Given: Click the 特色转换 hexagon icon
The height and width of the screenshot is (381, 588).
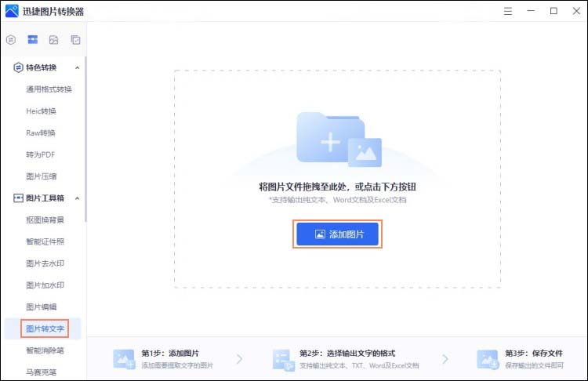Looking at the screenshot, I should (x=18, y=67).
